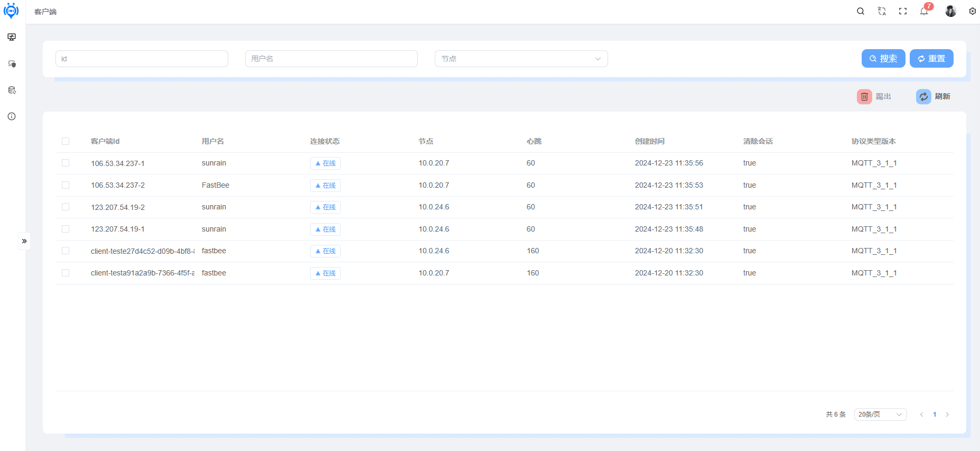Open the info circle sidebar icon
Viewport: 980px width, 451px height.
12,116
